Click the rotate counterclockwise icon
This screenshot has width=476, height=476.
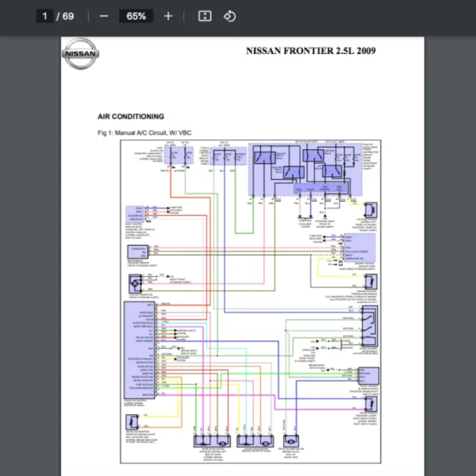point(229,16)
